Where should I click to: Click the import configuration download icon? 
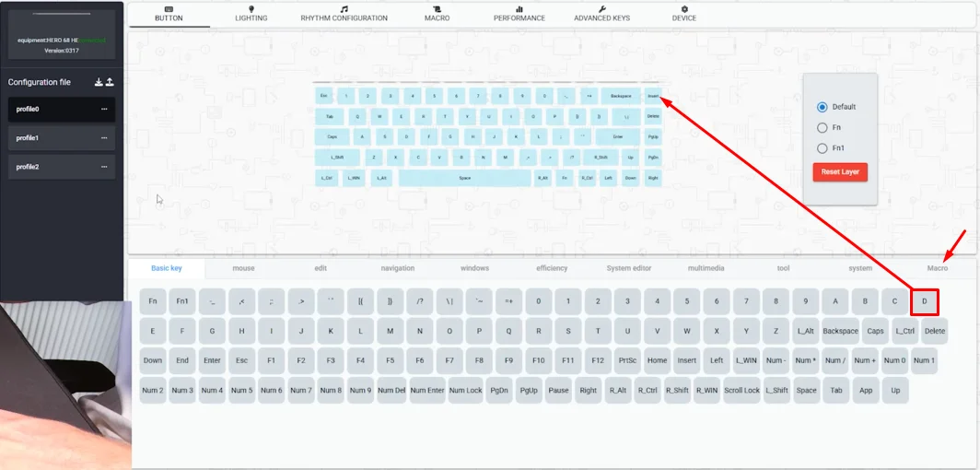pos(99,82)
